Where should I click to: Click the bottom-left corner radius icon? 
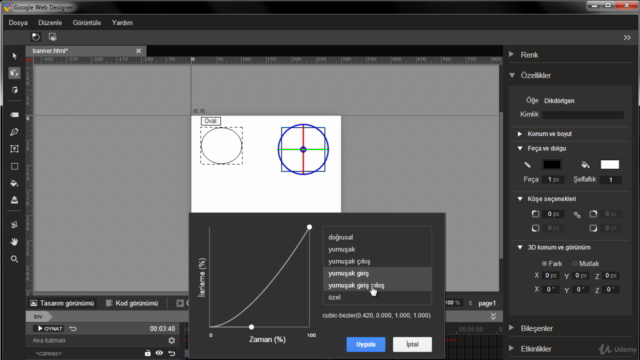pos(536,228)
